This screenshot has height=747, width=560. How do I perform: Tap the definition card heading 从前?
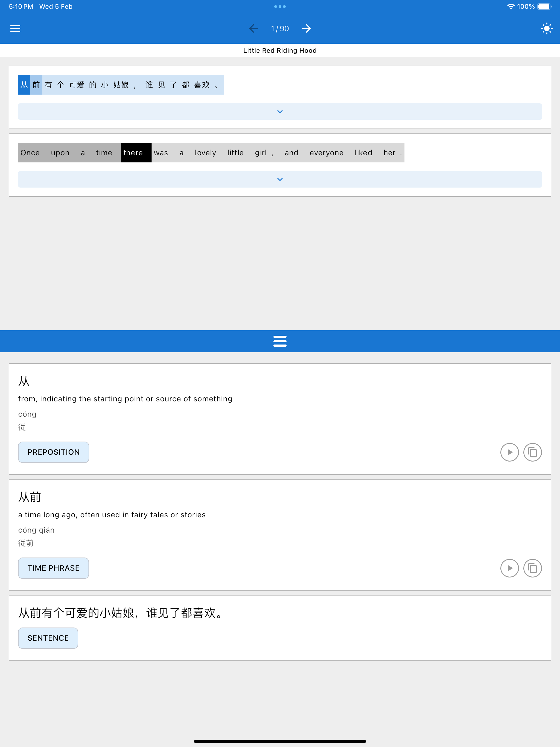point(30,497)
